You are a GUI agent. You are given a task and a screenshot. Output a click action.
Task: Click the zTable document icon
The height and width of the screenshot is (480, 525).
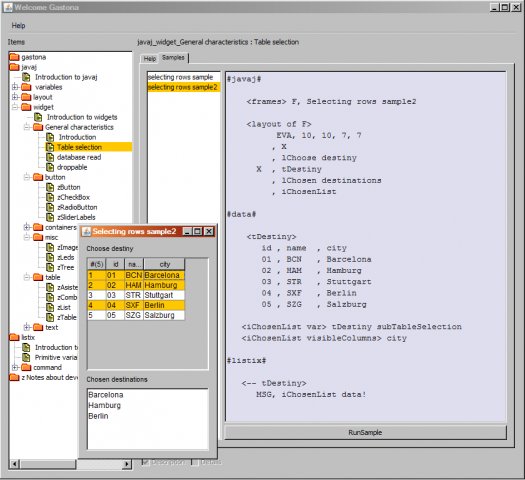click(50, 317)
